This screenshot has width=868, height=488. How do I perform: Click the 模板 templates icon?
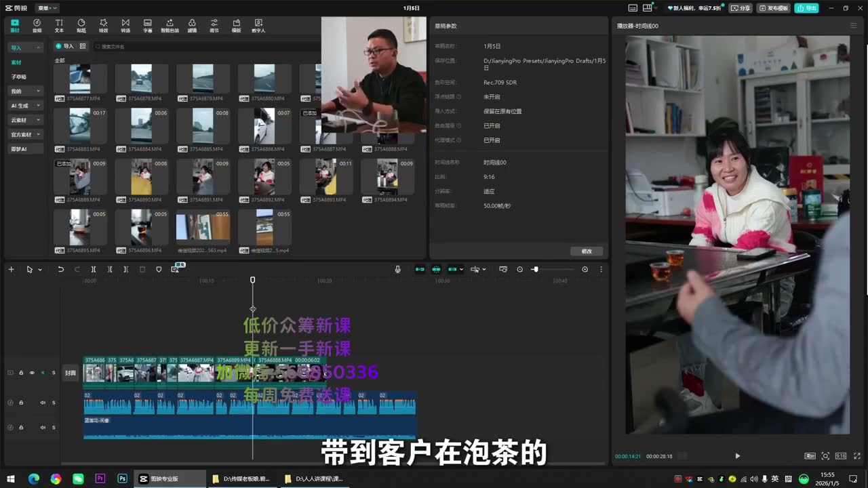[236, 26]
